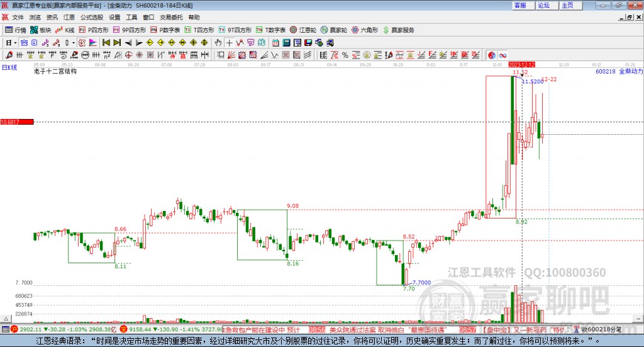Click the 美众院通过法案 news ticker headline
The image size is (644, 347).
(x=388, y=329)
